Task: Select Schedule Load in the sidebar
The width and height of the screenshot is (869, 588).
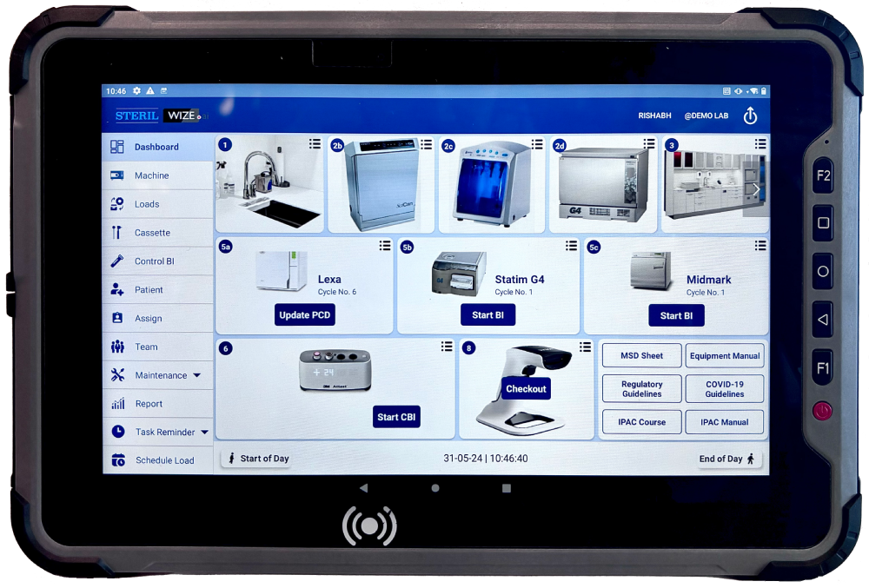Action: point(164,460)
